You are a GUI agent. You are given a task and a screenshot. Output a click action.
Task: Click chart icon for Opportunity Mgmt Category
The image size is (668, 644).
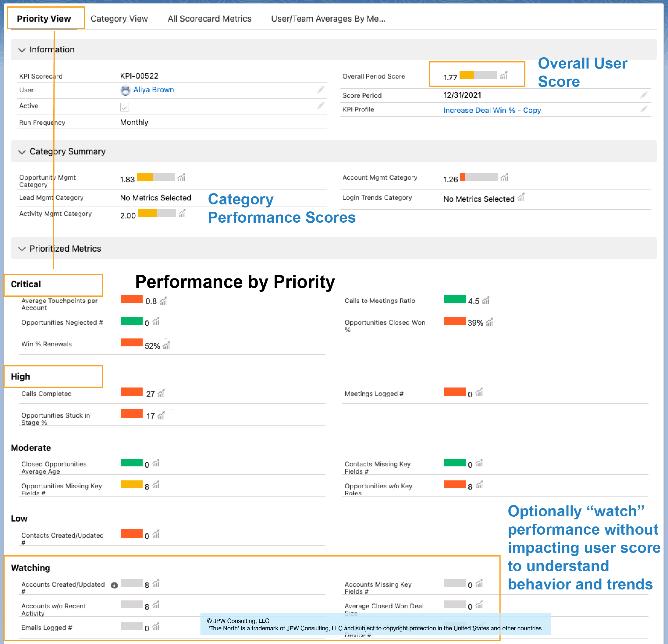[x=181, y=177]
